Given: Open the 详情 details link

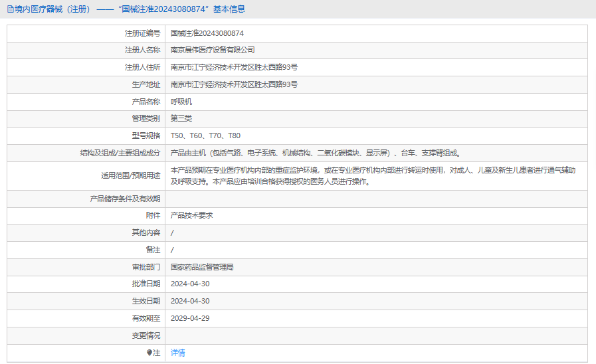Looking at the screenshot, I should tap(178, 353).
